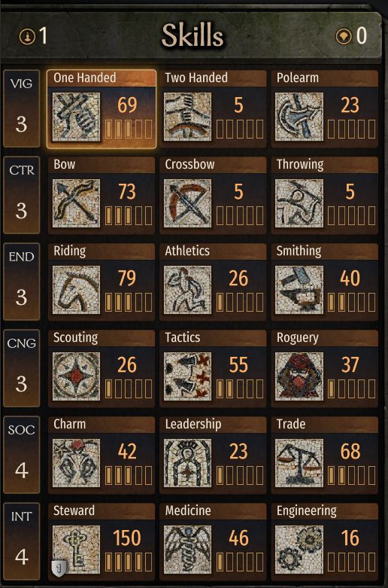This screenshot has height=588, width=388.
Task: Click the attribute points counter icon
Action: 27,36
